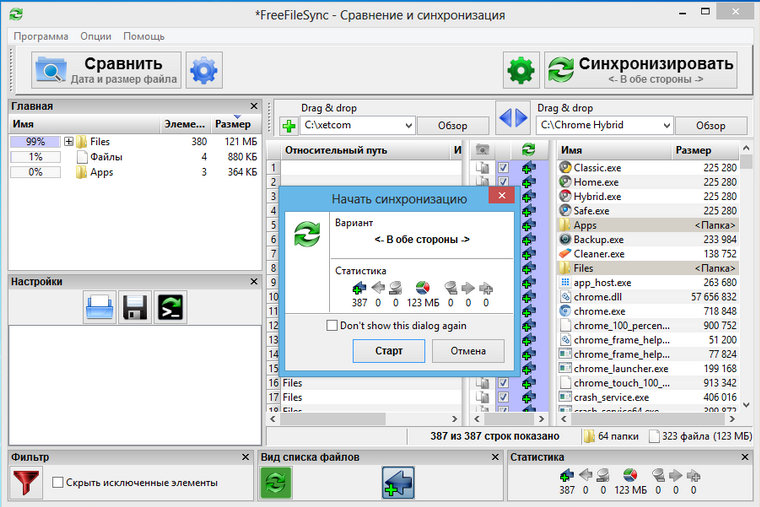Select Apps folder in right list
760x507 pixels.
(x=648, y=225)
